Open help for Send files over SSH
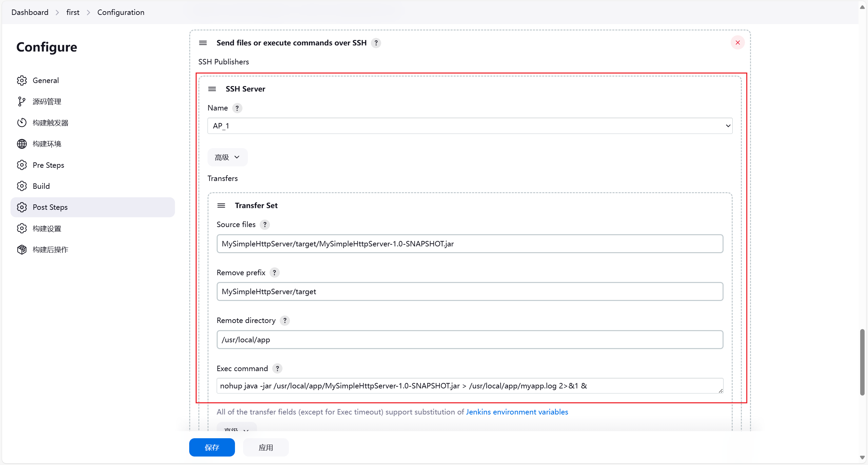The width and height of the screenshot is (868, 465). (376, 43)
